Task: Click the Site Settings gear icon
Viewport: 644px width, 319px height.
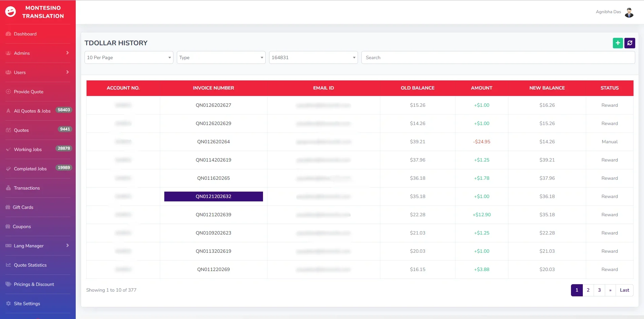Action: coord(8,303)
